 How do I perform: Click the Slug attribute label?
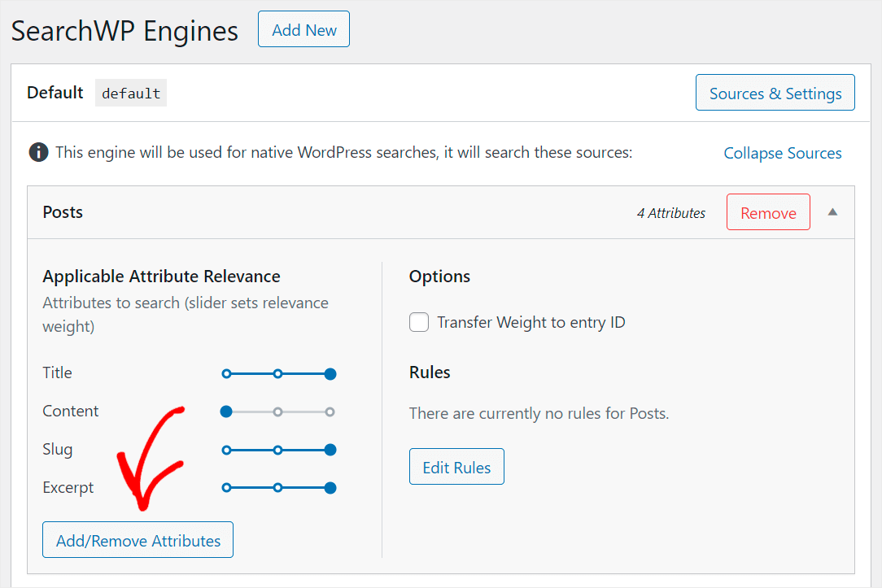[x=58, y=449]
